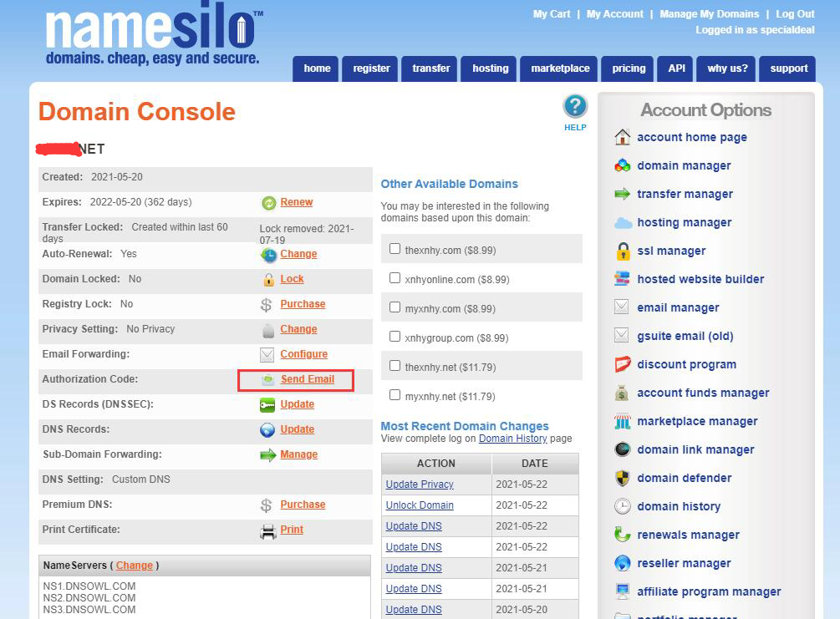
Task: Click the Send Email authorization code link
Action: 308,379
